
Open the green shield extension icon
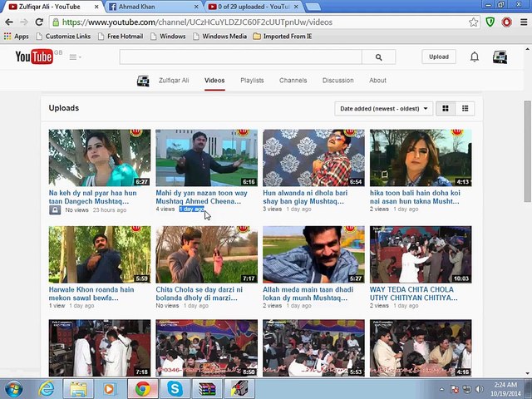[490, 22]
